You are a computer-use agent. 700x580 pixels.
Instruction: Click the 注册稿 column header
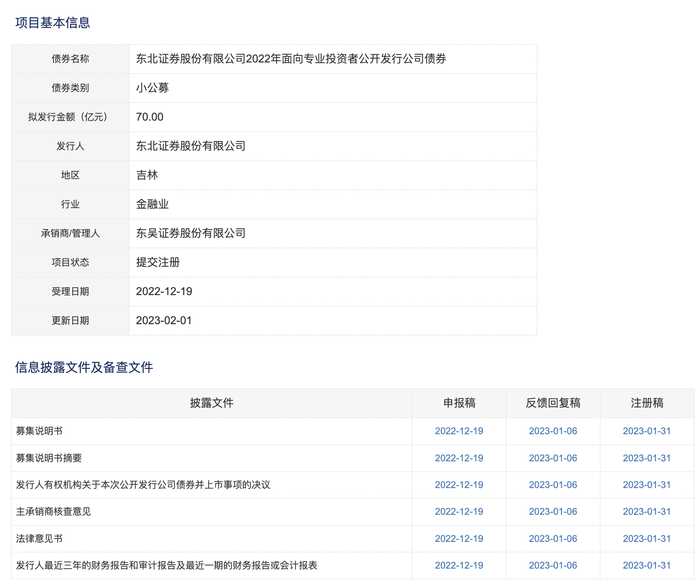coord(647,403)
